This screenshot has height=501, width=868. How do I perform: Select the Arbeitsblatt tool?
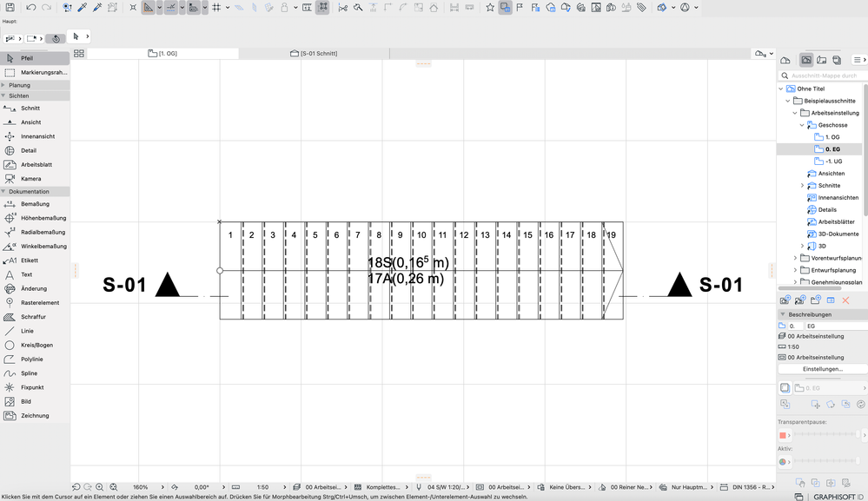click(x=35, y=165)
